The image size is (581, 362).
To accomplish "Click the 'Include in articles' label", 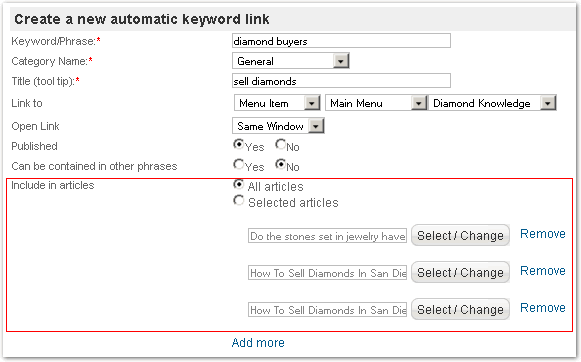I will [x=53, y=185].
